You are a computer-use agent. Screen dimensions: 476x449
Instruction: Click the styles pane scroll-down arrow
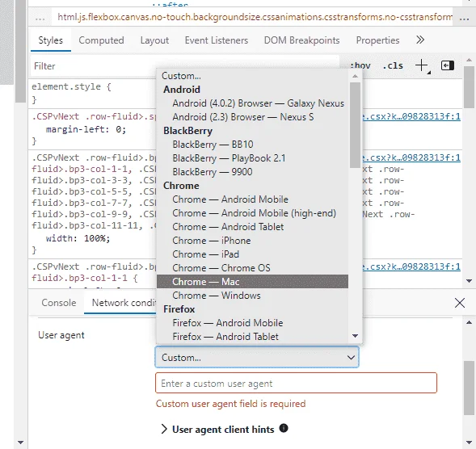[x=469, y=281]
